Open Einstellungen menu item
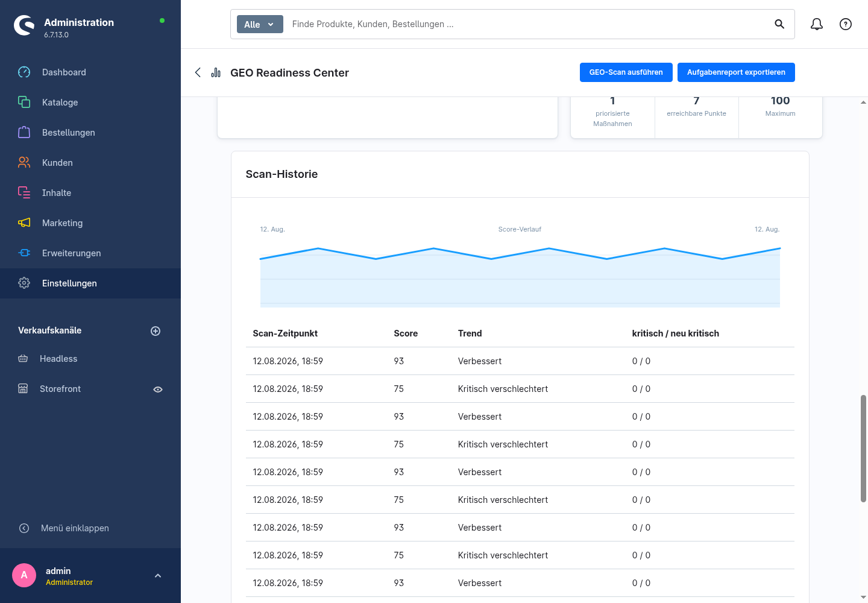 tap(90, 283)
